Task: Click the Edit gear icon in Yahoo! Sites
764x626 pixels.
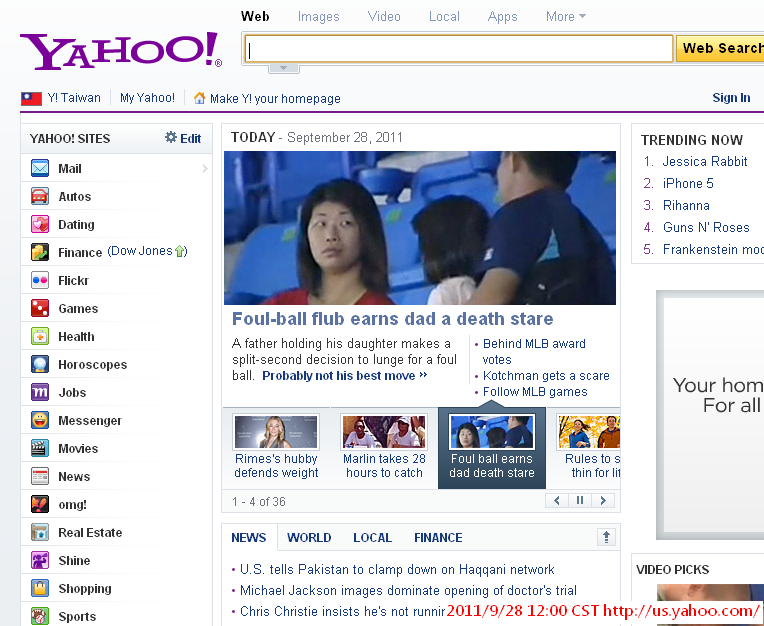Action: tap(171, 137)
